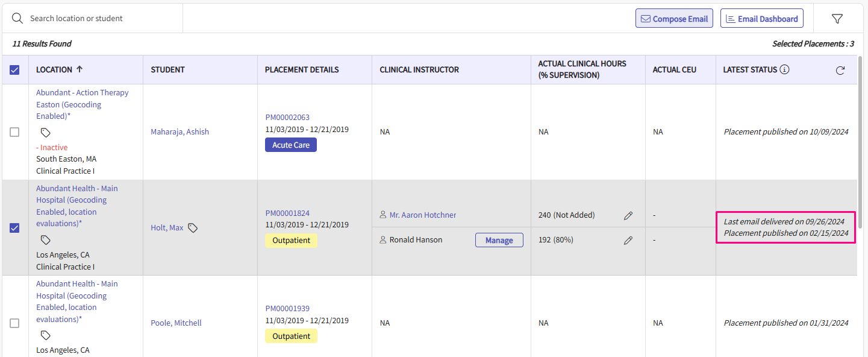Click the Compose Email button
Screen dimensions: 868x357
674,19
